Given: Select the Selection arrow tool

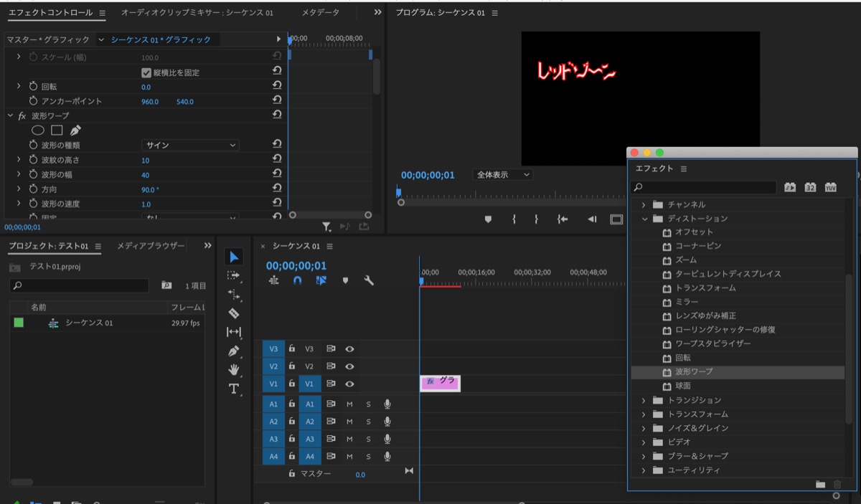Looking at the screenshot, I should [x=234, y=257].
